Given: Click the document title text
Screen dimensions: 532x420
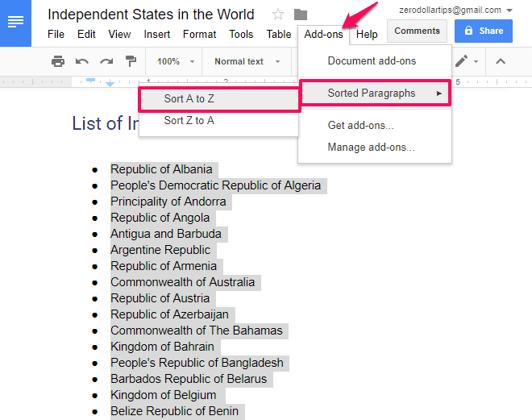Looking at the screenshot, I should coord(151,15).
